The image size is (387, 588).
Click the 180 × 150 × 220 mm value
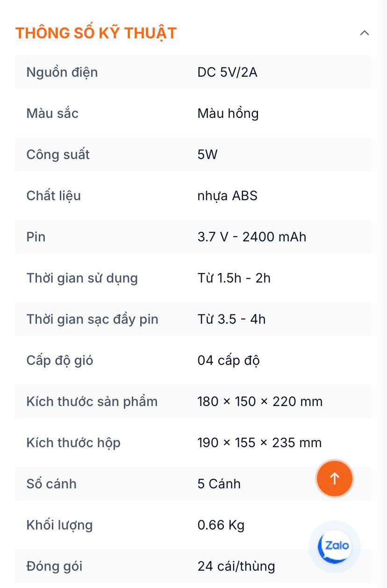(x=260, y=401)
